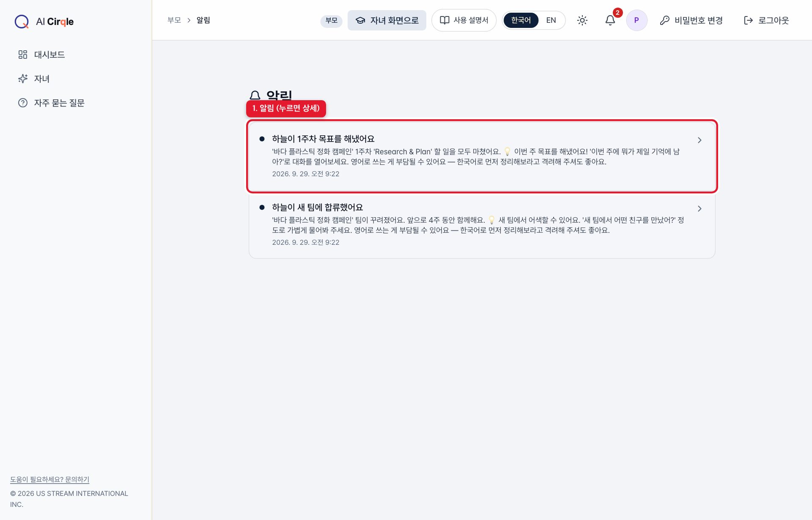Click the 자녀 sparkle icon in sidebar
Viewport: 812px width, 520px height.
pos(23,79)
